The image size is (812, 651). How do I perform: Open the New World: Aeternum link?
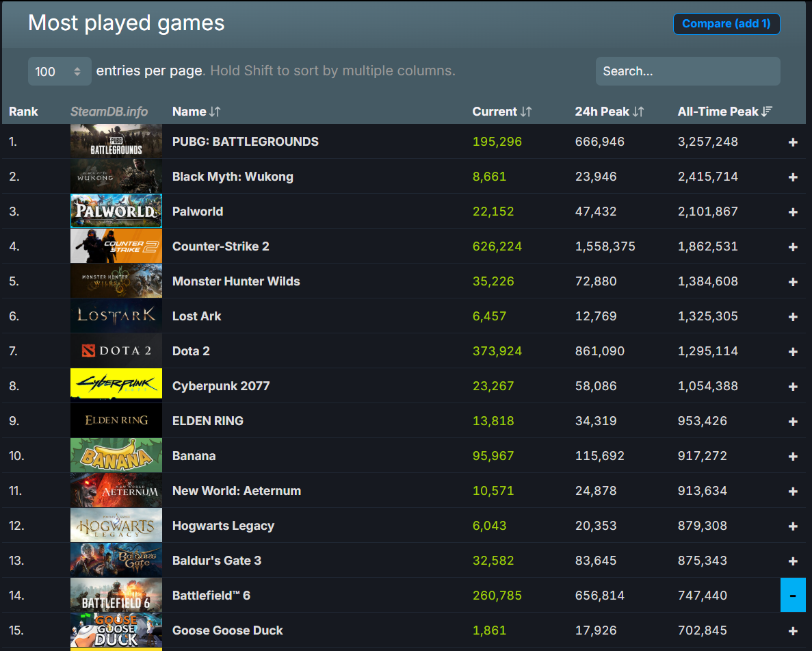pyautogui.click(x=236, y=491)
